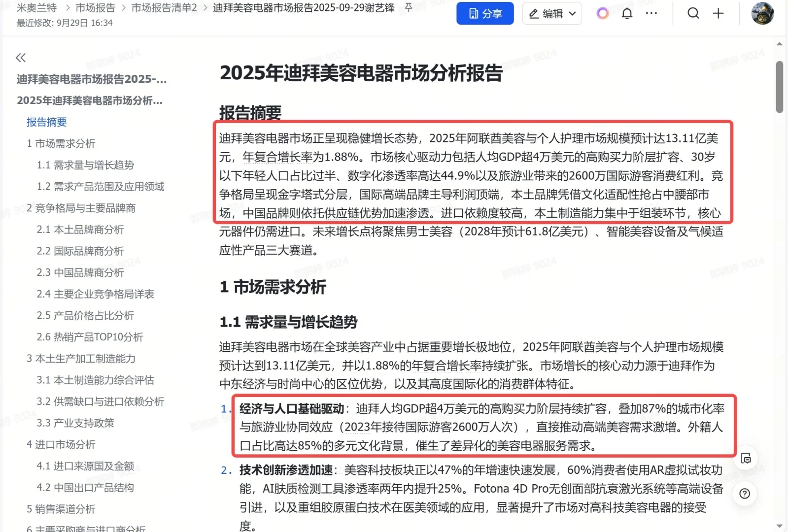Viewport: 788px width, 532px height.
Task: Open search with magnifier icon
Action: (693, 13)
